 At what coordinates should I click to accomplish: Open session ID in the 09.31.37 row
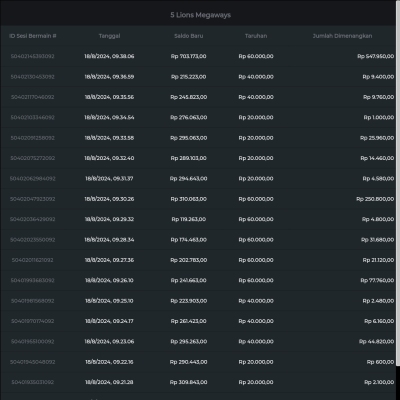(33, 179)
